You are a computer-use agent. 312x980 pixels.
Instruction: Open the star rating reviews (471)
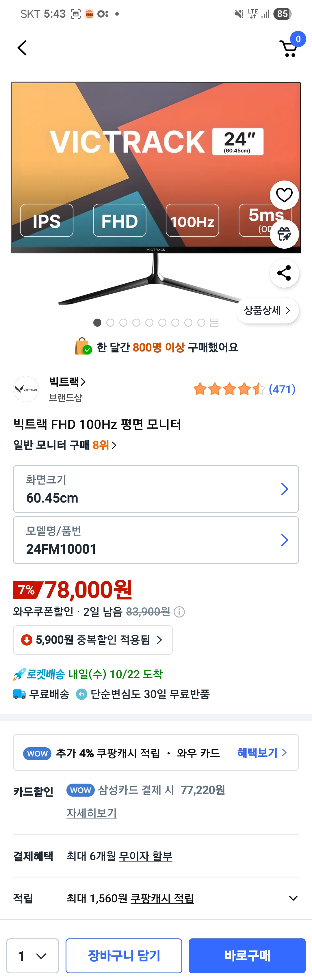(244, 389)
